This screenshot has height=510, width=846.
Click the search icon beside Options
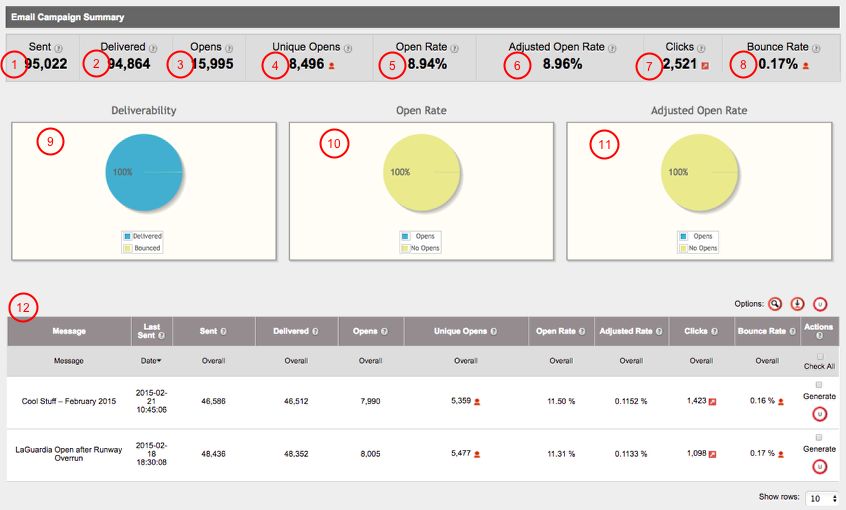pyautogui.click(x=774, y=303)
